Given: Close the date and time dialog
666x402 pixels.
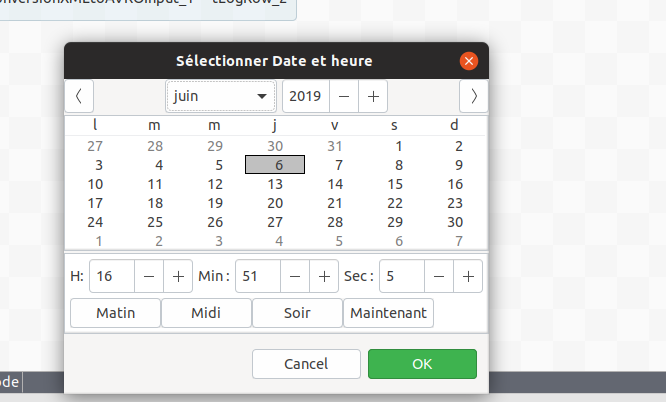Looking at the screenshot, I should 468,61.
